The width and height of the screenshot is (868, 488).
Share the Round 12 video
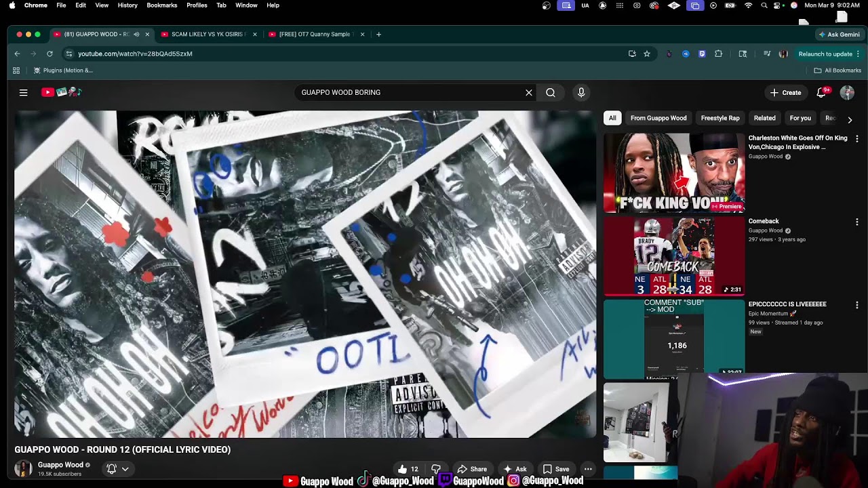click(472, 469)
